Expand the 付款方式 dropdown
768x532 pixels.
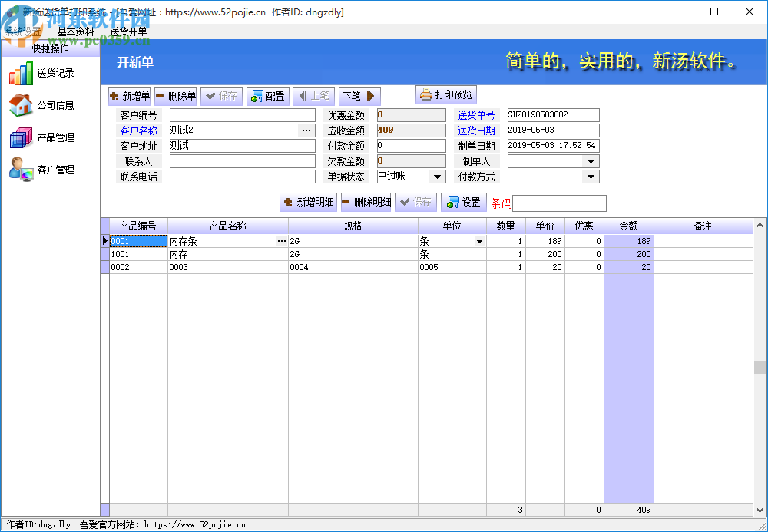591,177
